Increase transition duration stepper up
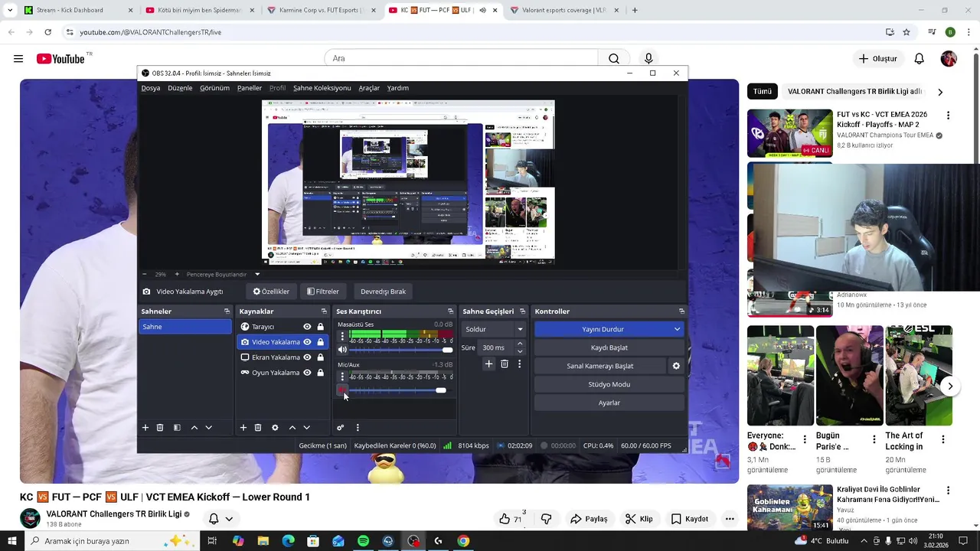 tap(520, 344)
